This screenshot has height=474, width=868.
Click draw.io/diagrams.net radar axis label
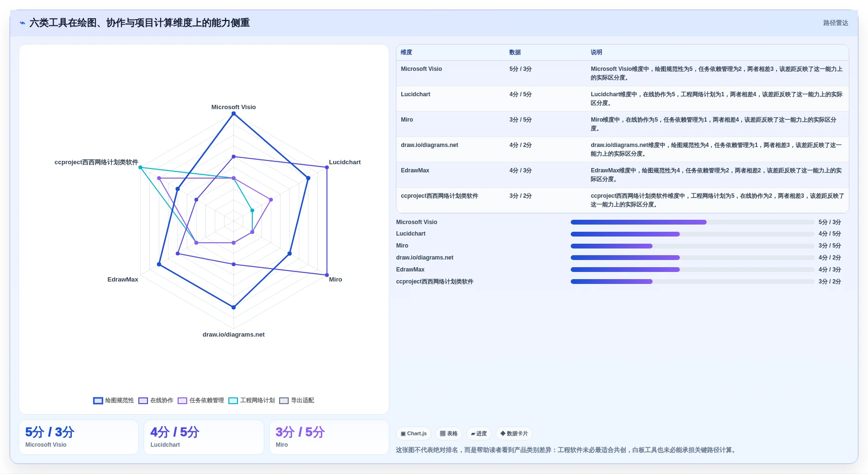click(x=234, y=335)
